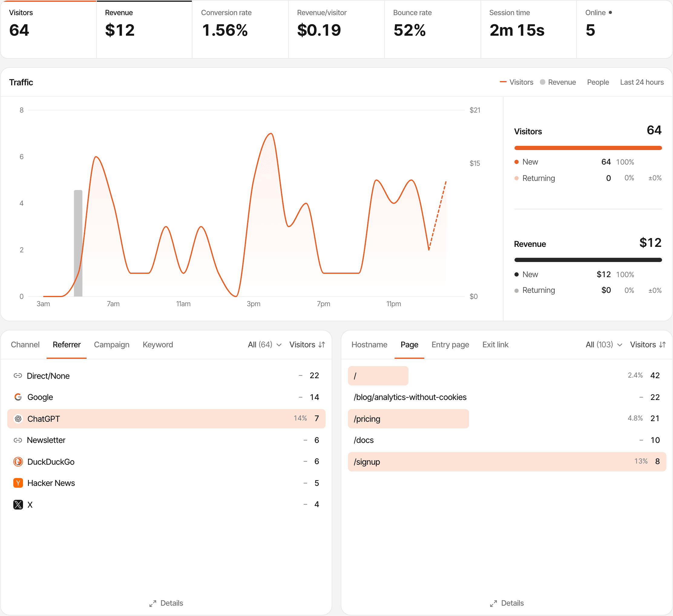Screen dimensions: 673x616
Task: Click the Newsletter referrer row
Action: pos(166,440)
